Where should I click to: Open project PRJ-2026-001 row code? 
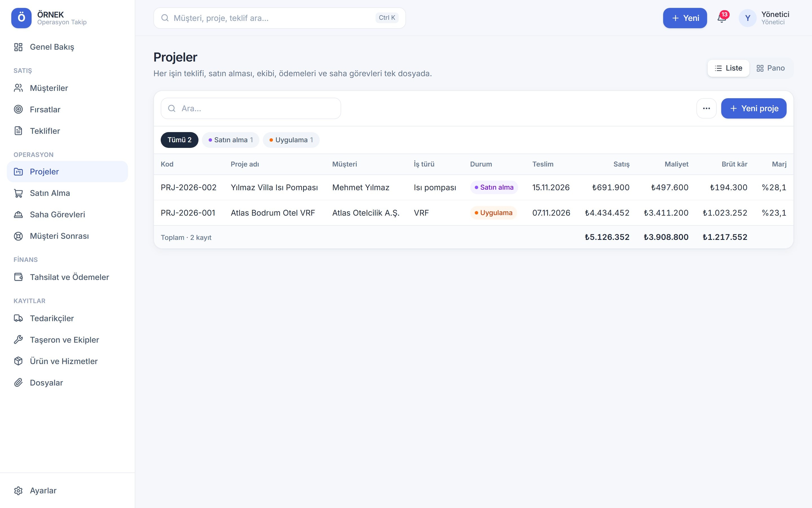pos(188,213)
